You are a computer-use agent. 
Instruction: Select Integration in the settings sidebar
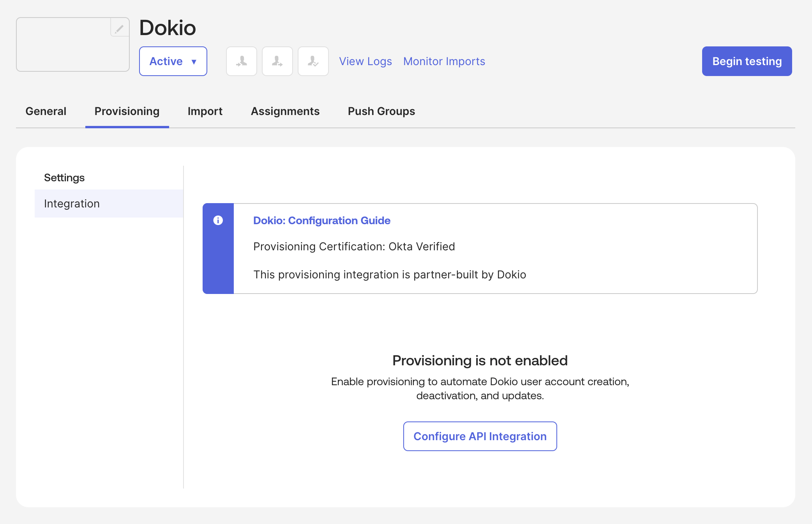pos(72,204)
